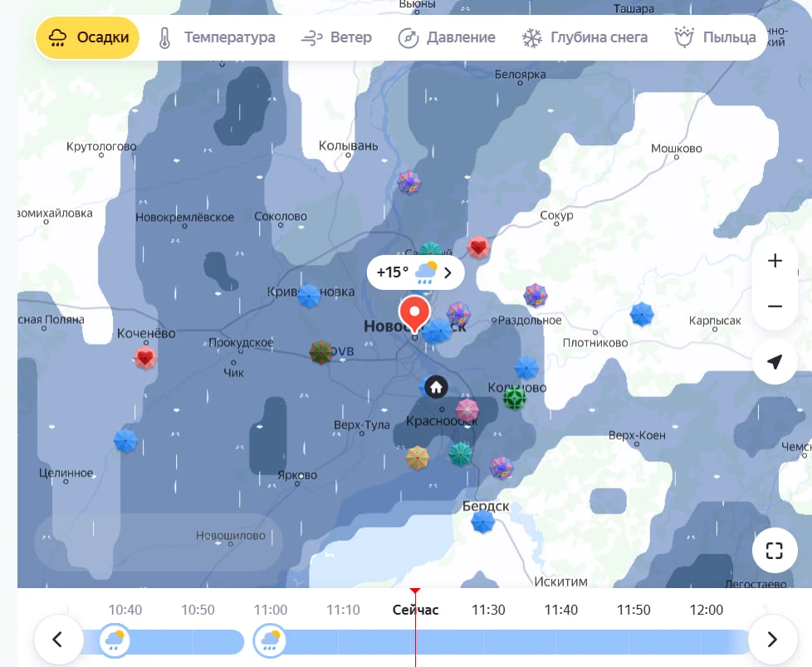
Task: Open the Пыльца pollen layer
Action: [x=715, y=37]
